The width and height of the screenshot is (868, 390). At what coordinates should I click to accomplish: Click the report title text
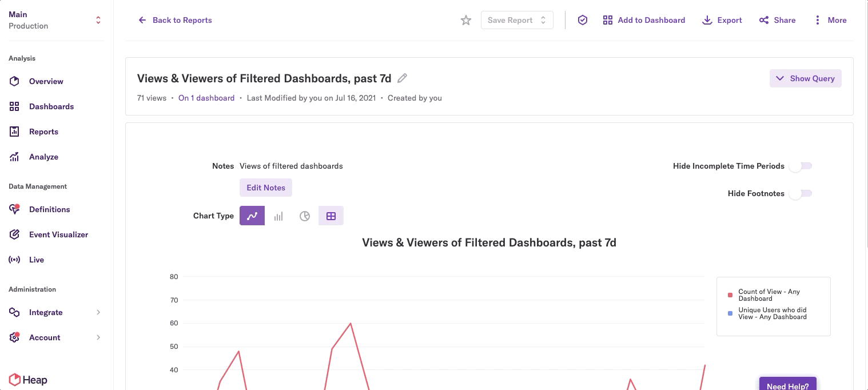coord(264,78)
